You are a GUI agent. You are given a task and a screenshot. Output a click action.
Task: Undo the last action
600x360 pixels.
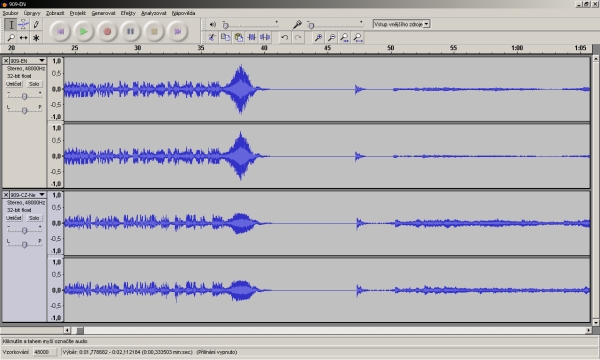(284, 37)
